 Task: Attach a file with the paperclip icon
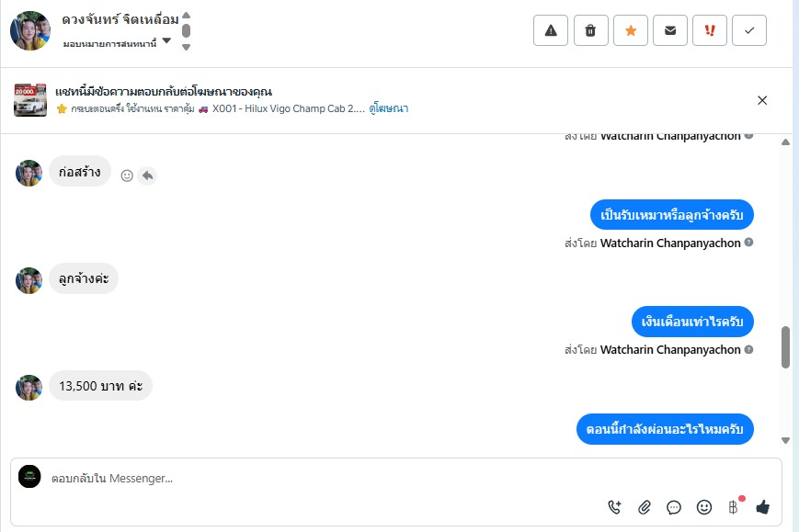(x=645, y=506)
